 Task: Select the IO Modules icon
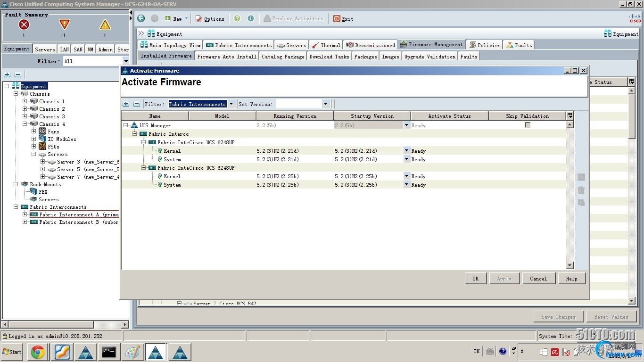[x=42, y=139]
